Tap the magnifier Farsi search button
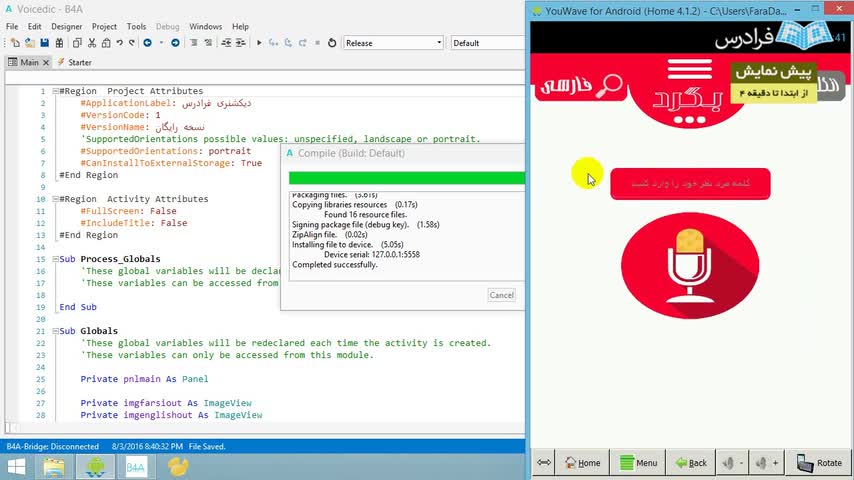The height and width of the screenshot is (480, 854). tap(581, 86)
